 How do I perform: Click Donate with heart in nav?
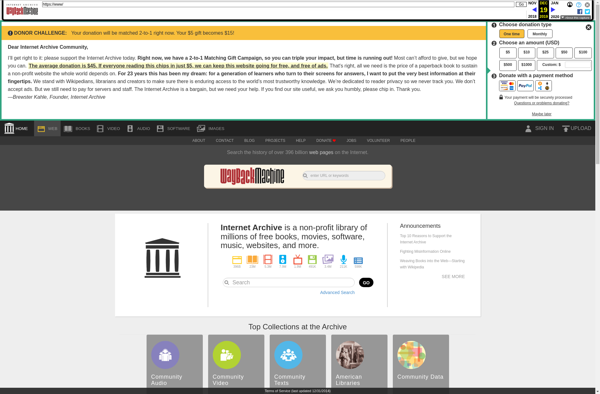coord(326,140)
